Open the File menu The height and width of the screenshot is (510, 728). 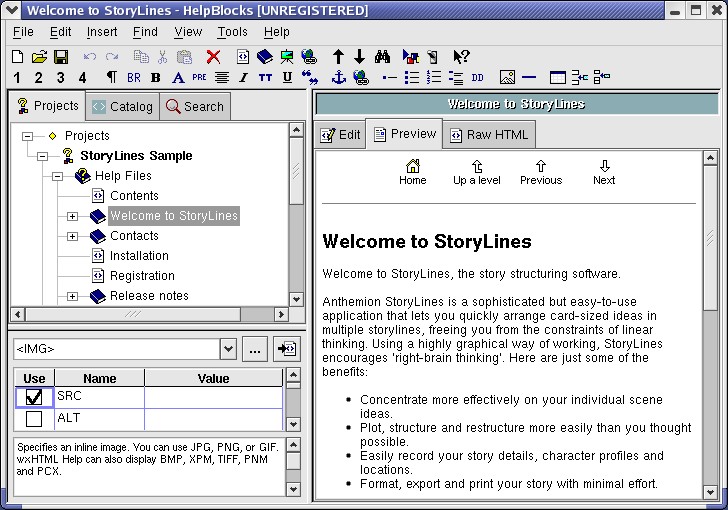23,32
